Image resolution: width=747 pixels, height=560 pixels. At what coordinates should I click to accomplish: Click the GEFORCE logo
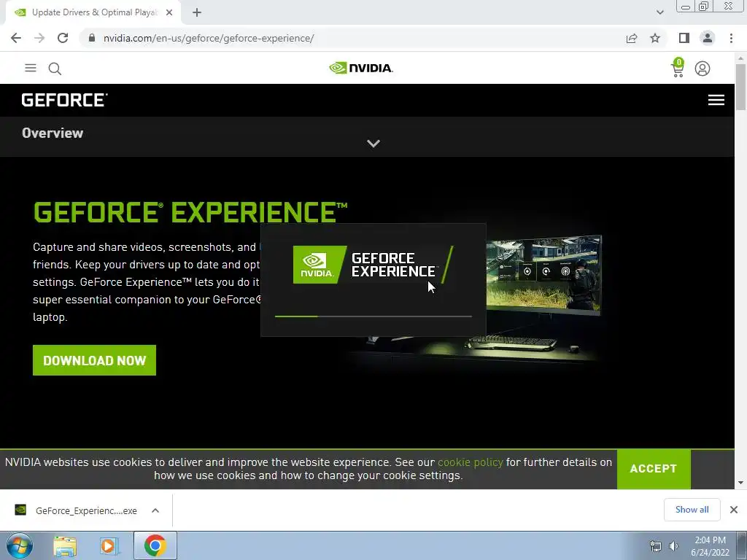[64, 100]
